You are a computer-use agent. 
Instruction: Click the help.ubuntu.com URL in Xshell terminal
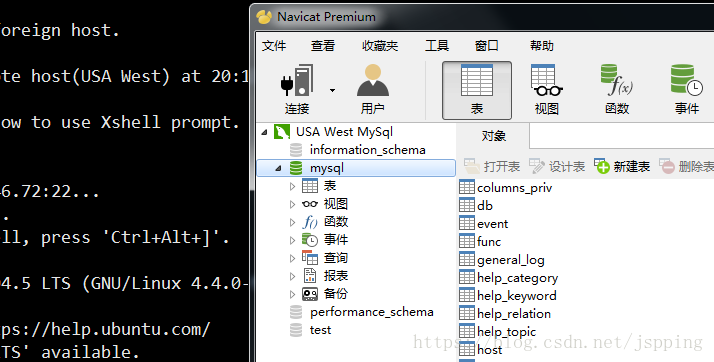(x=105, y=329)
